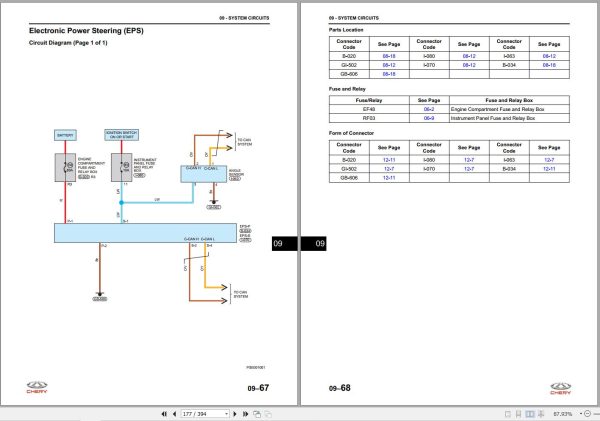This screenshot has height=421, width=600.
Task: Click 'Instrument Panel Fuse and Relay Box' table cell
Action: click(x=509, y=118)
